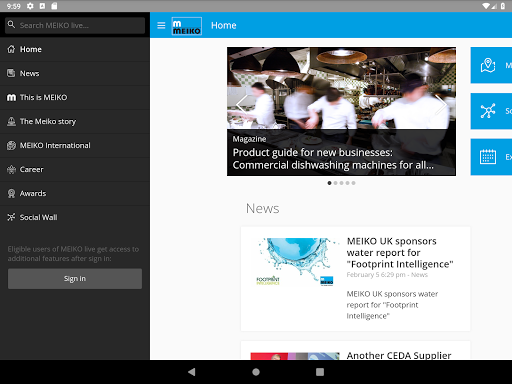This screenshot has width=512, height=384.
Task: Click the Eligible users info text
Action: pos(73,254)
